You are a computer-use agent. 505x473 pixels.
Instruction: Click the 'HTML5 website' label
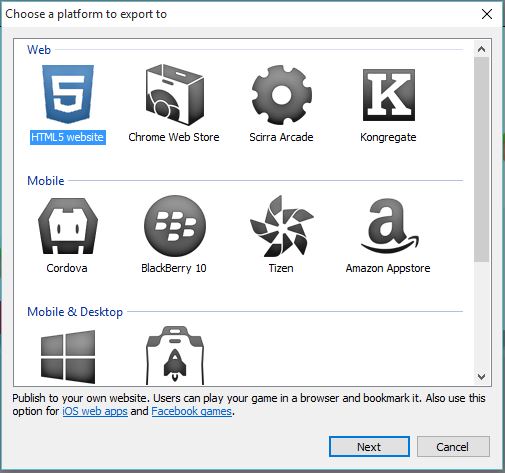tap(68, 137)
